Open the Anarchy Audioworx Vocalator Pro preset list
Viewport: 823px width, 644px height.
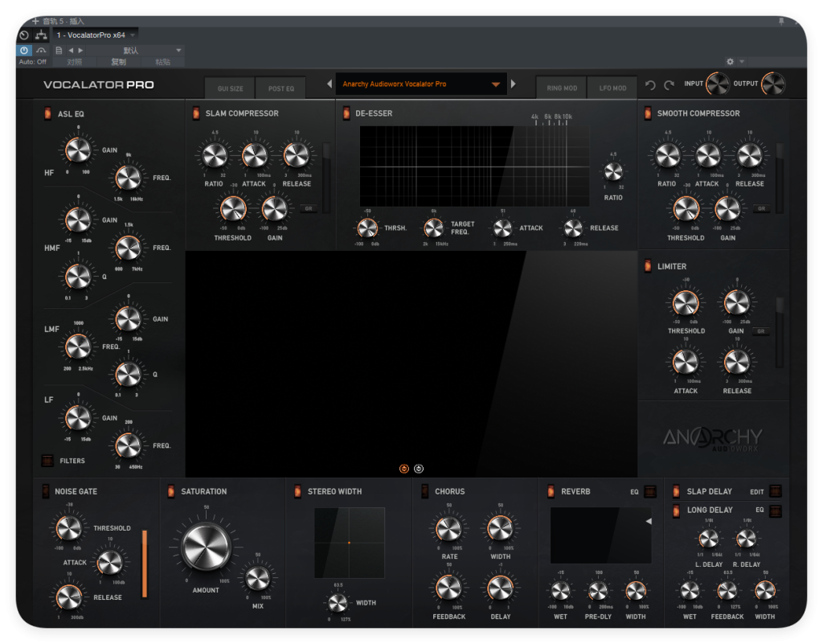421,84
